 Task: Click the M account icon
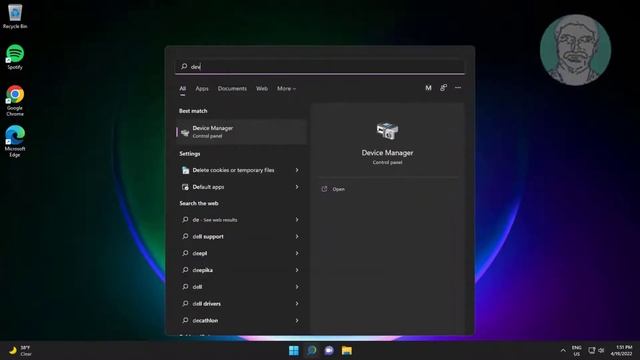[x=428, y=88]
